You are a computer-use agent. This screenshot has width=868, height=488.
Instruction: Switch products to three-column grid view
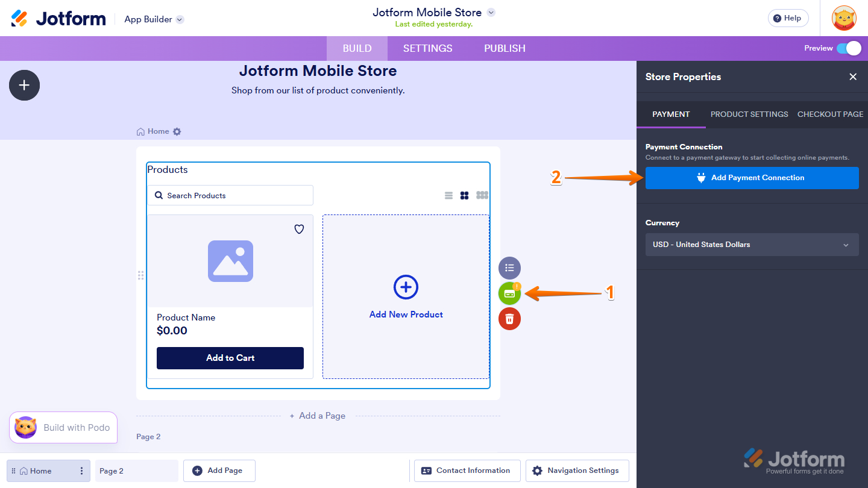482,195
